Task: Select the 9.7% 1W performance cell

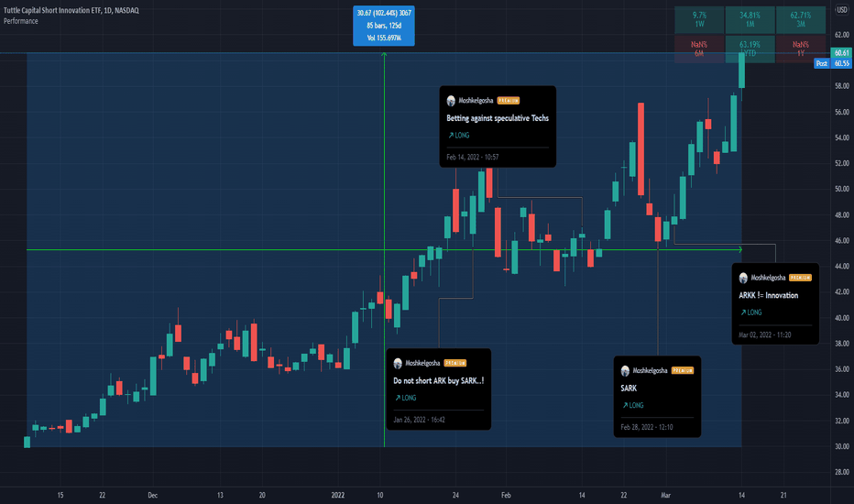Action: pyautogui.click(x=699, y=19)
